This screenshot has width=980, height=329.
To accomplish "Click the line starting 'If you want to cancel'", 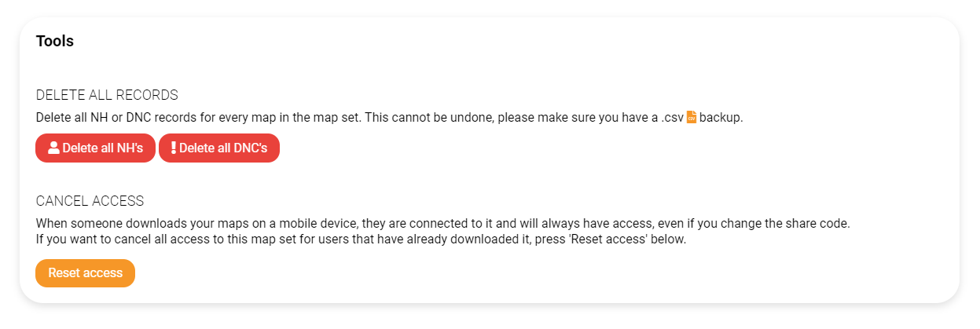I will pyautogui.click(x=362, y=239).
